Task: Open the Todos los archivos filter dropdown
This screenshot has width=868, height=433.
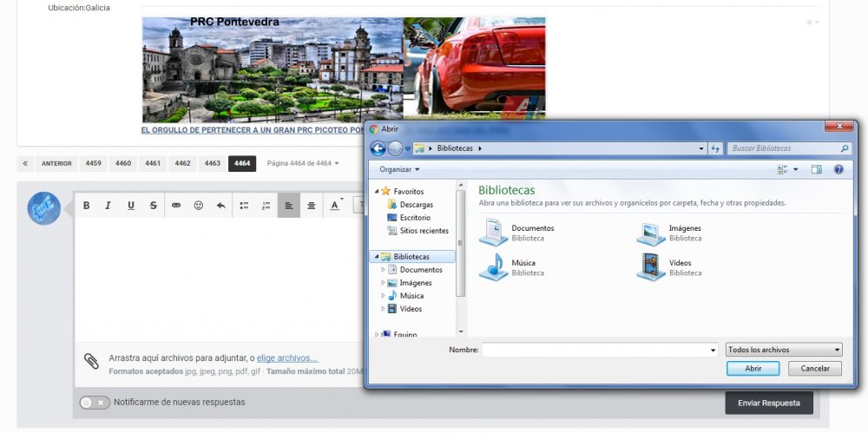Action: click(x=784, y=350)
